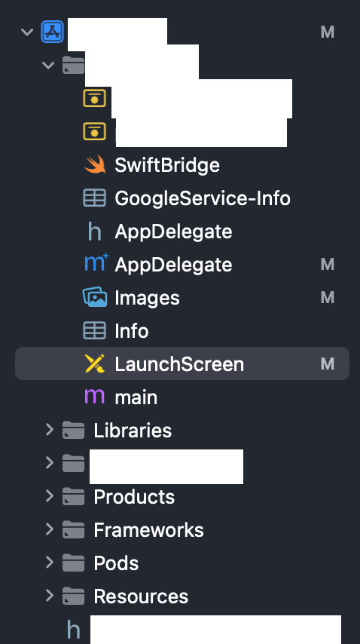Click the m+ Objective-C++ icon for AppDelegate
The height and width of the screenshot is (644, 360).
pos(96,263)
